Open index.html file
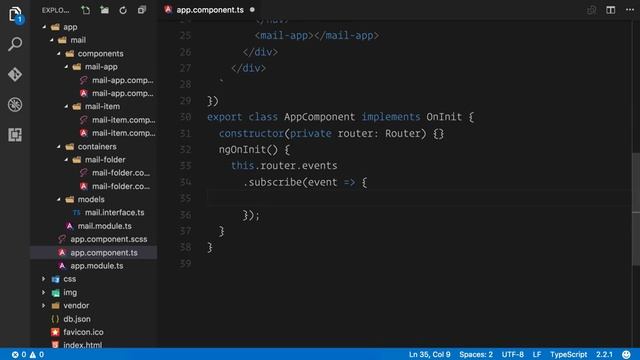 pyautogui.click(x=82, y=345)
